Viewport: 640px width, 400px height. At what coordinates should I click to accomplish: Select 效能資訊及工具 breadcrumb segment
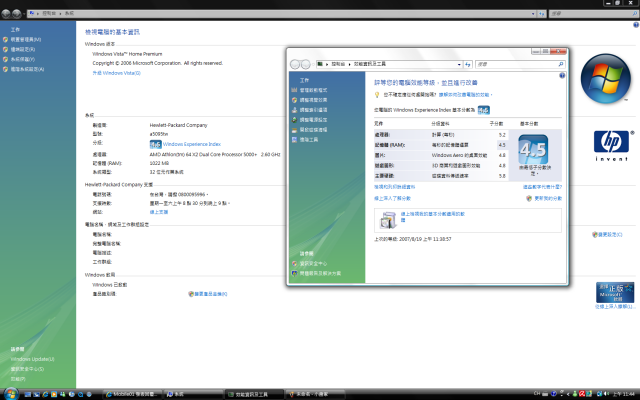pyautogui.click(x=369, y=64)
